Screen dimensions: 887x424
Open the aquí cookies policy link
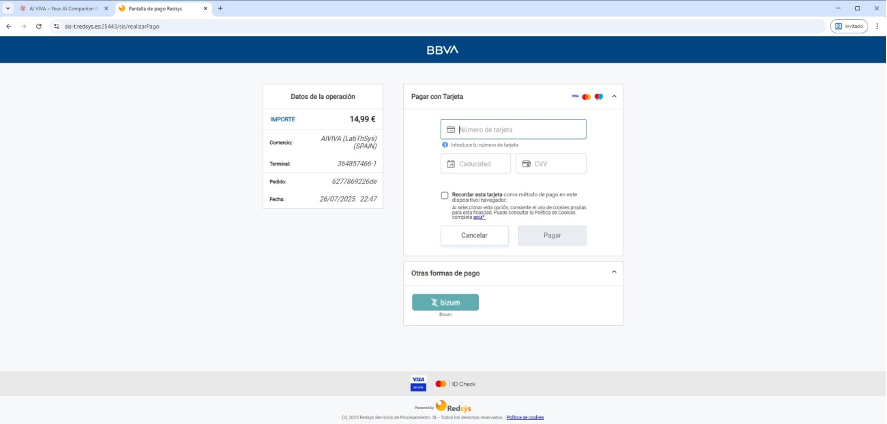click(479, 217)
